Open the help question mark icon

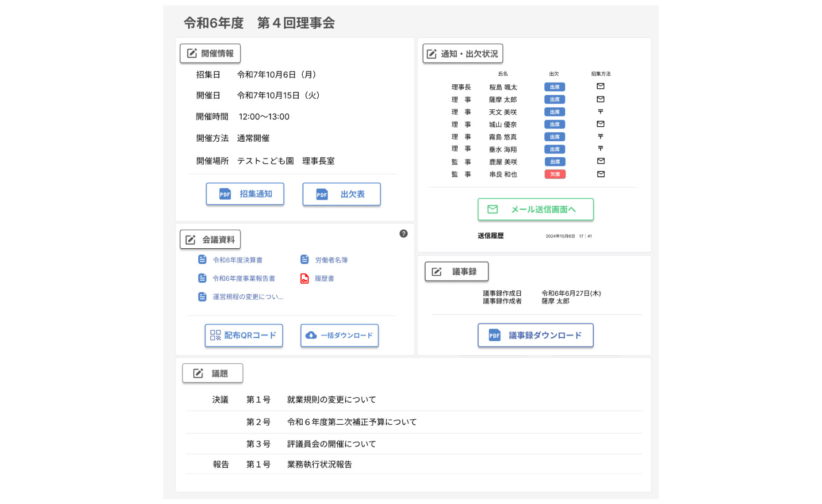[x=403, y=233]
